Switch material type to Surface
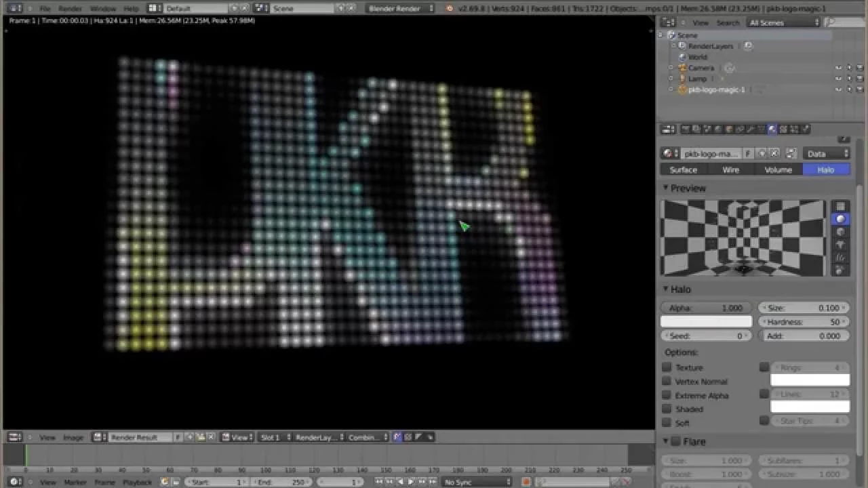 [x=684, y=169]
